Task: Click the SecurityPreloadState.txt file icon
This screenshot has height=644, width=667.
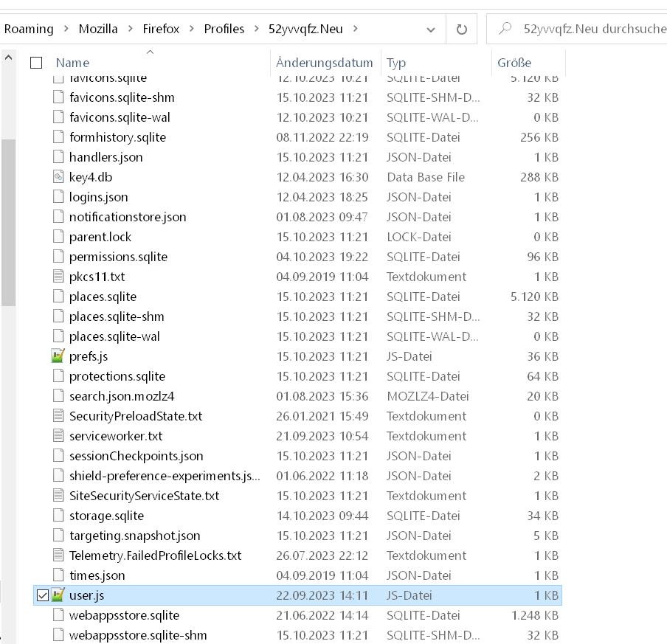Action: pos(59,416)
